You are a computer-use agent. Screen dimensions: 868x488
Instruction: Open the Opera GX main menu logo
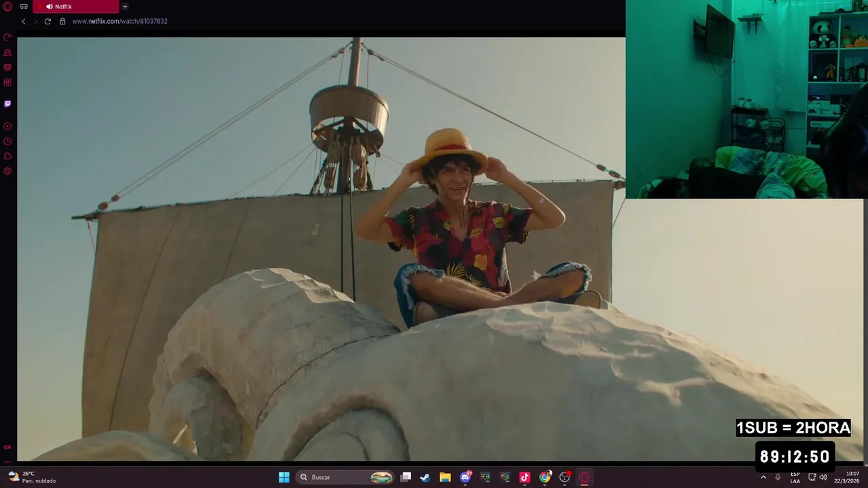[7, 7]
